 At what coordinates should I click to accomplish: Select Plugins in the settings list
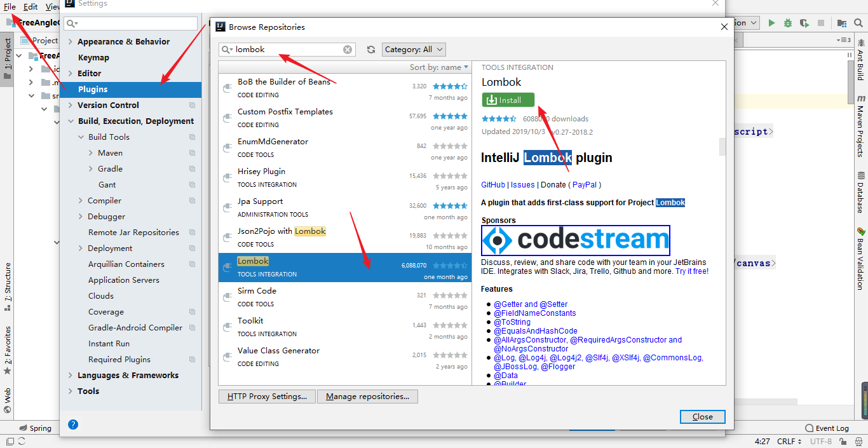point(130,90)
